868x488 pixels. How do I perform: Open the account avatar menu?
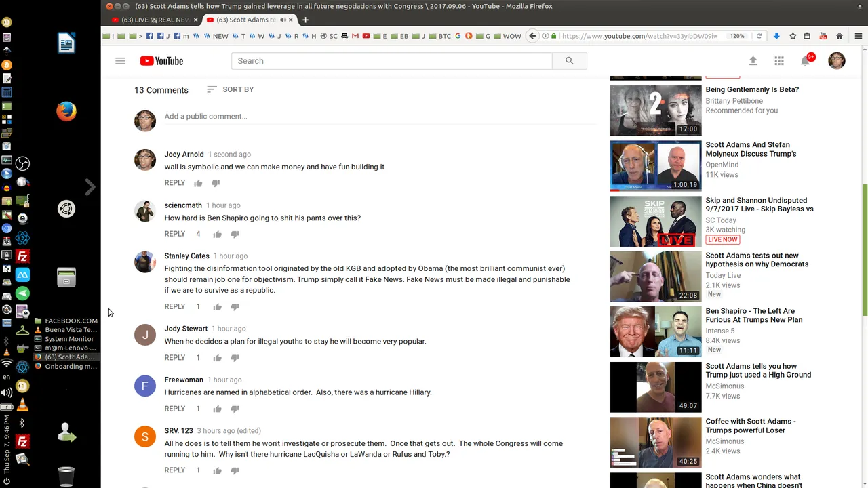(837, 61)
